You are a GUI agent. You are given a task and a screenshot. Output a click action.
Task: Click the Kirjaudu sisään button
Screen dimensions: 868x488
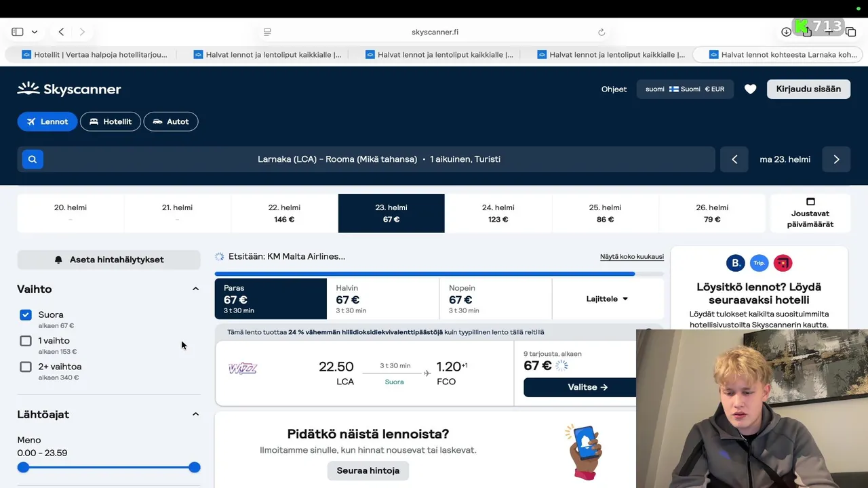click(808, 89)
